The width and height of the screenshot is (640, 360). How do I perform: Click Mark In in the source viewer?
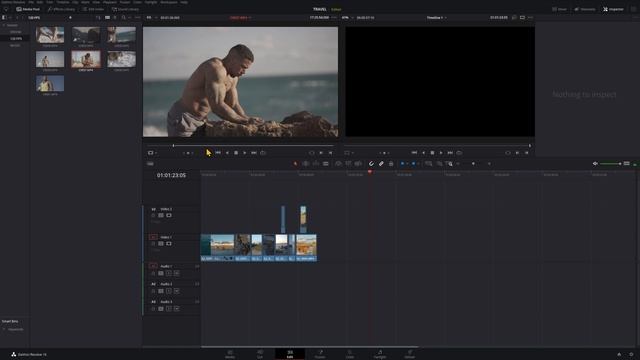(321, 153)
